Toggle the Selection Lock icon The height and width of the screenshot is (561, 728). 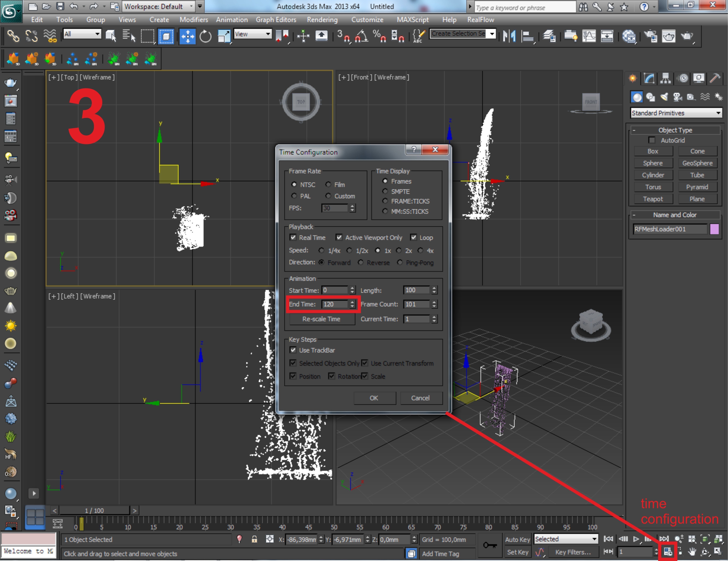click(254, 539)
